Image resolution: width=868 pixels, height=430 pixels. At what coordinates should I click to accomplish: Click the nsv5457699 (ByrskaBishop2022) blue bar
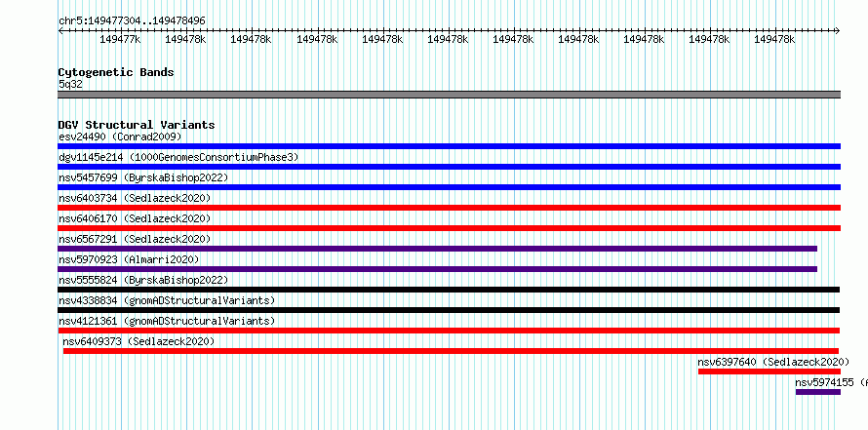tap(449, 187)
